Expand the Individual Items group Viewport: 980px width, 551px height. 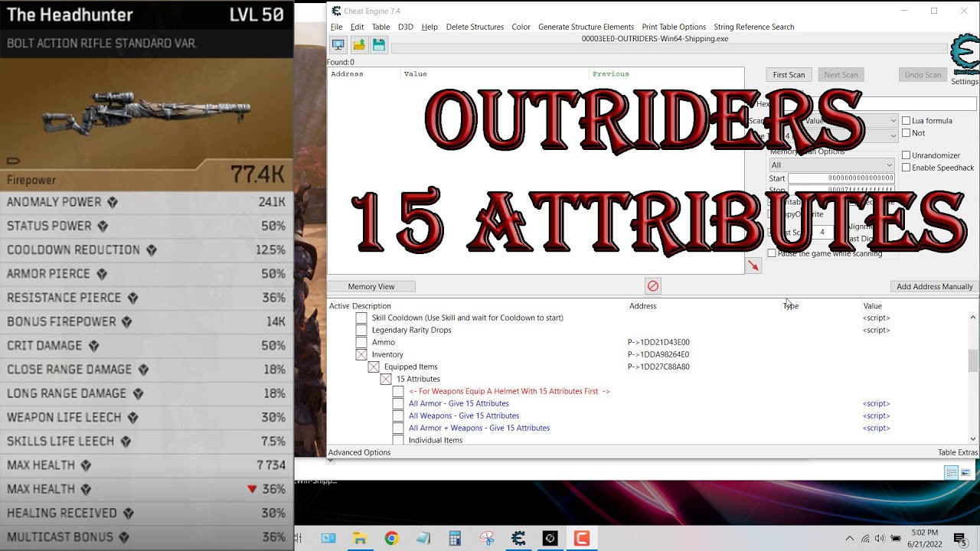(398, 440)
